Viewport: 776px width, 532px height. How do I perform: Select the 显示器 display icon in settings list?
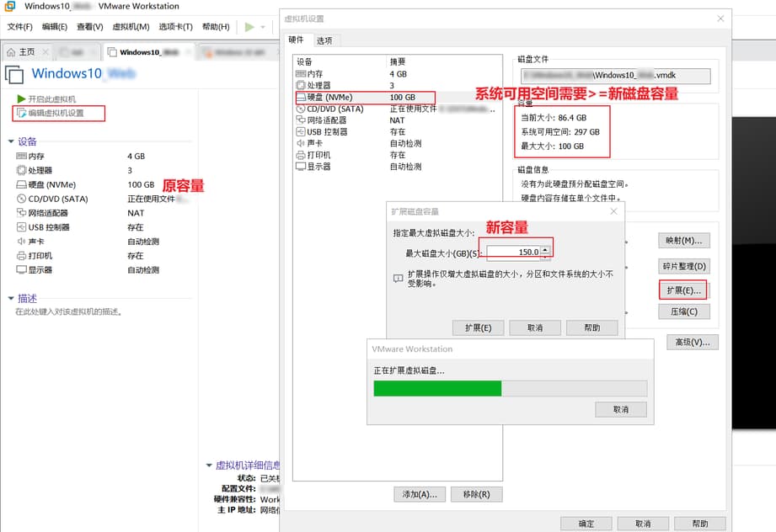[x=301, y=167]
